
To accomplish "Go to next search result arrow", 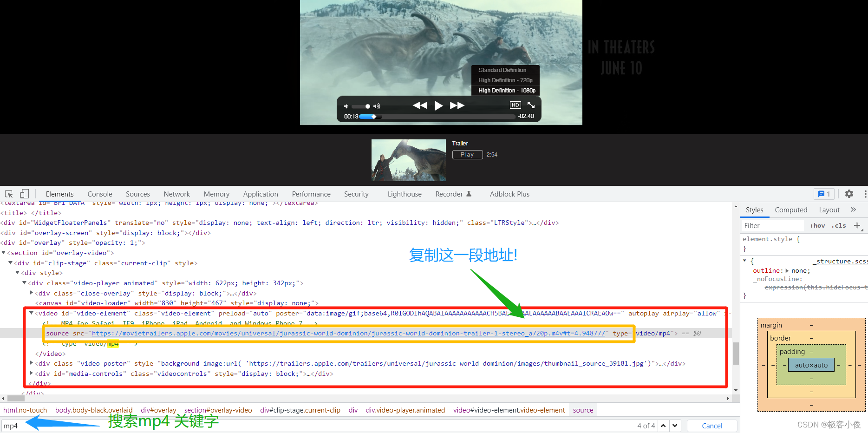I will (x=675, y=426).
